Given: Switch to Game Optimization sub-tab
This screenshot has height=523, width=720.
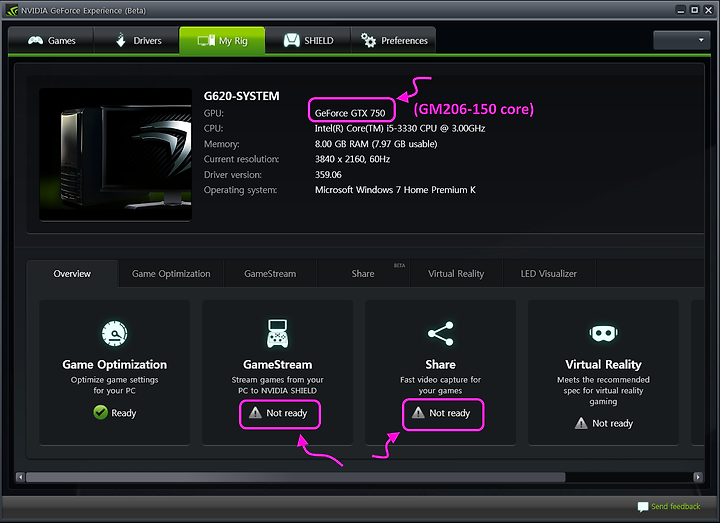Looking at the screenshot, I should tap(171, 274).
